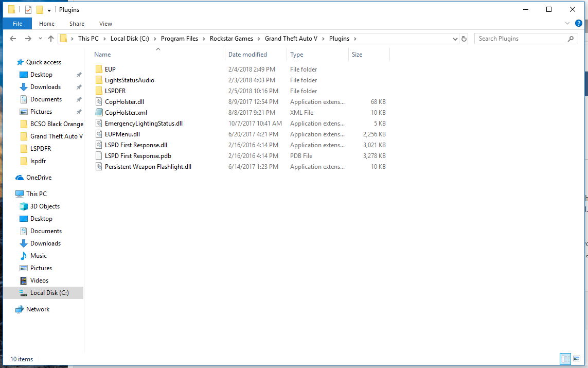Viewport: 588px width, 368px height.
Task: Click the 2/16/2016 4:14 PM date of LSPD First Response.pdb
Action: [253, 156]
